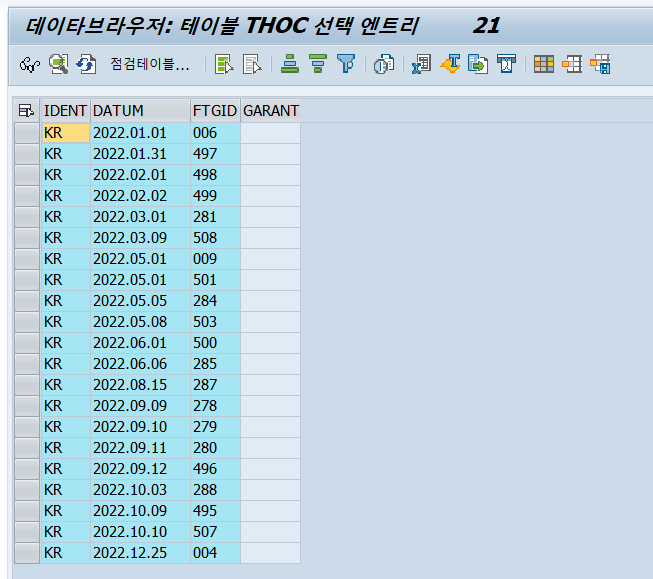Click FTGID cell 287

point(215,385)
